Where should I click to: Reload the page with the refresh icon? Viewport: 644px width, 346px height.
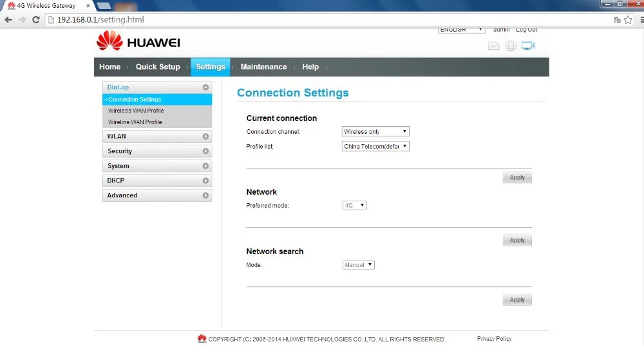point(37,19)
